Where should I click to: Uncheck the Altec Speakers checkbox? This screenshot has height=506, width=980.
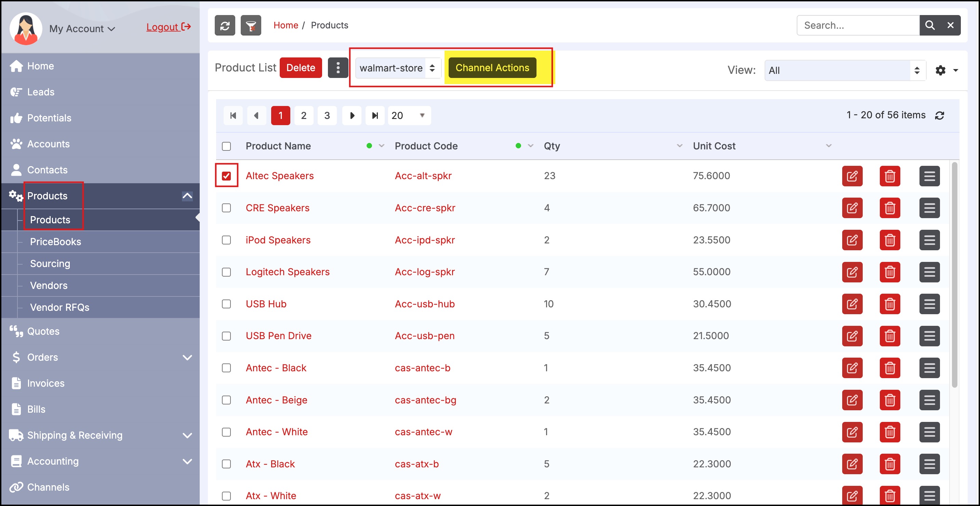[226, 176]
